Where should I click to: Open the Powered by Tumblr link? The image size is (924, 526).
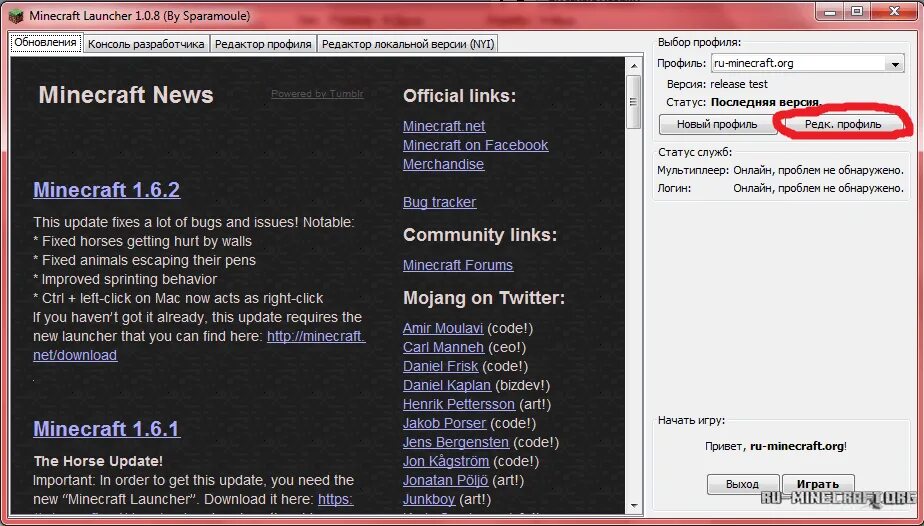point(317,94)
